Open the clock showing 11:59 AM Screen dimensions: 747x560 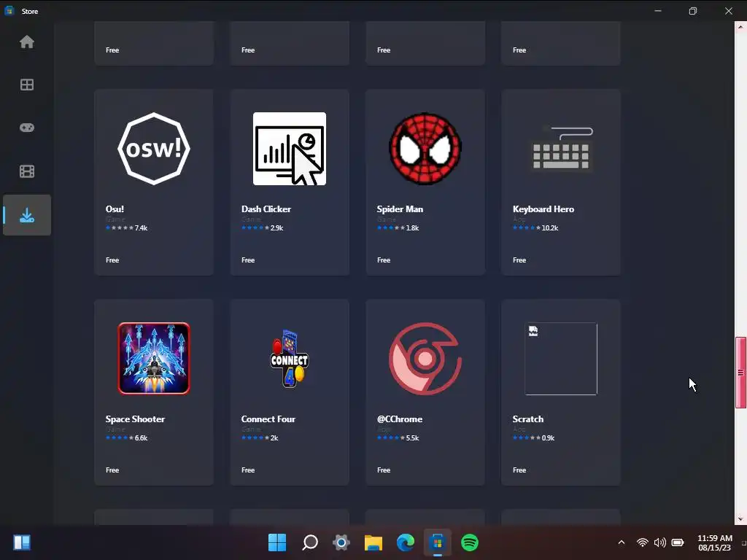pyautogui.click(x=715, y=542)
